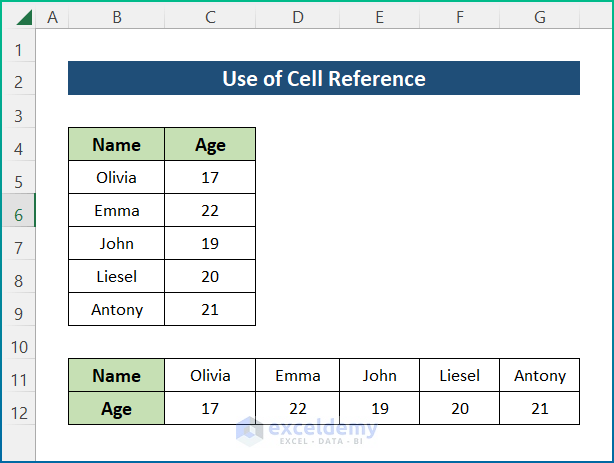Click the Liesel cell in row 11
This screenshot has width=614, height=463.
click(460, 376)
